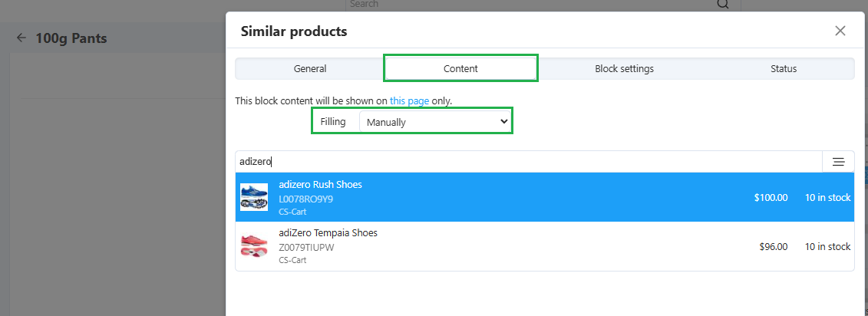868x316 pixels.
Task: Choose the adiZero Tempaia Shoes product name
Action: [x=328, y=233]
